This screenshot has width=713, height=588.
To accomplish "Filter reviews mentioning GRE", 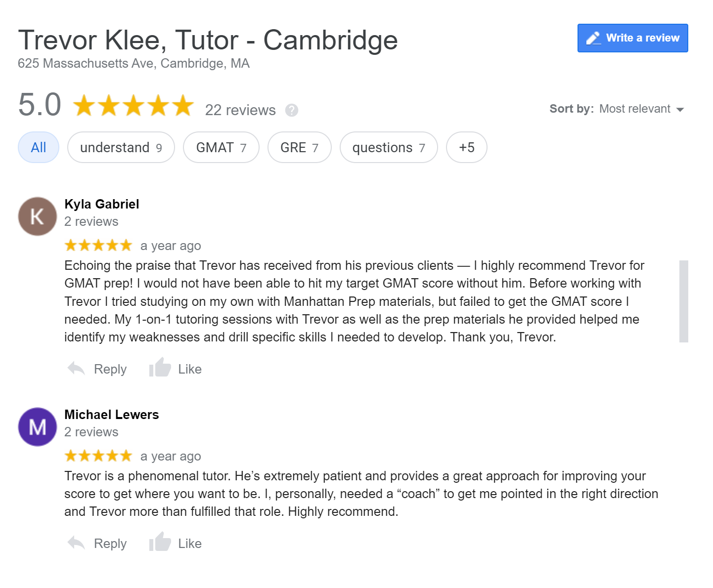I will tap(299, 147).
